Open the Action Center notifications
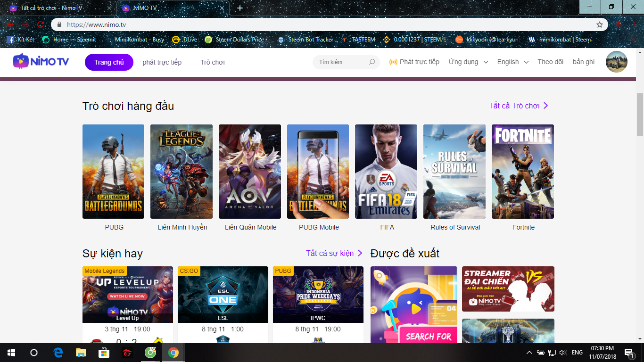644x362 pixels. pyautogui.click(x=628, y=352)
